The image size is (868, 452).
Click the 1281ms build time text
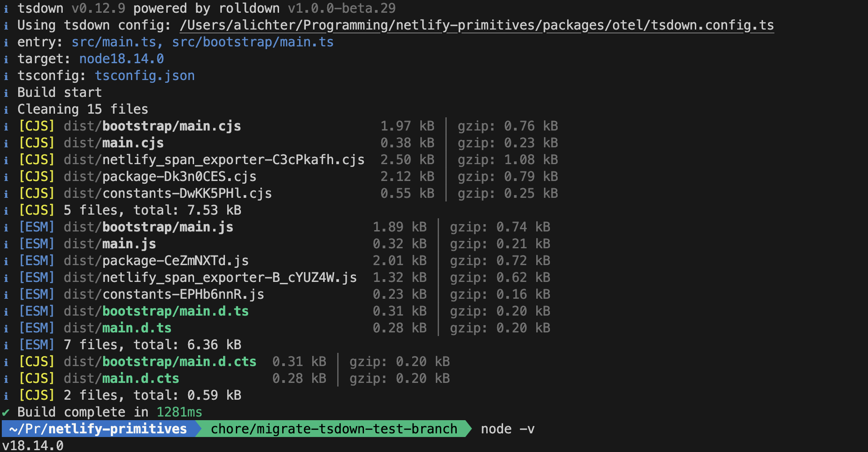(179, 412)
